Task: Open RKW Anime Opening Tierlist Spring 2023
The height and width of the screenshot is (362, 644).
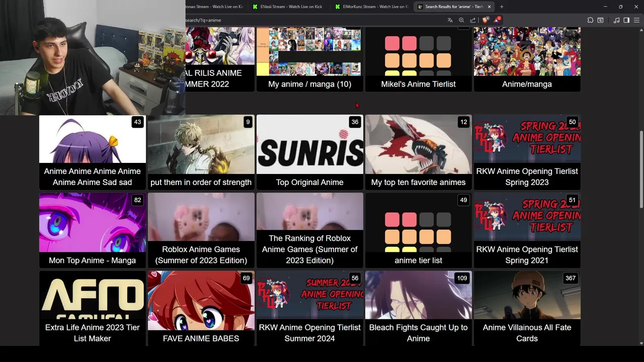Action: 527,152
